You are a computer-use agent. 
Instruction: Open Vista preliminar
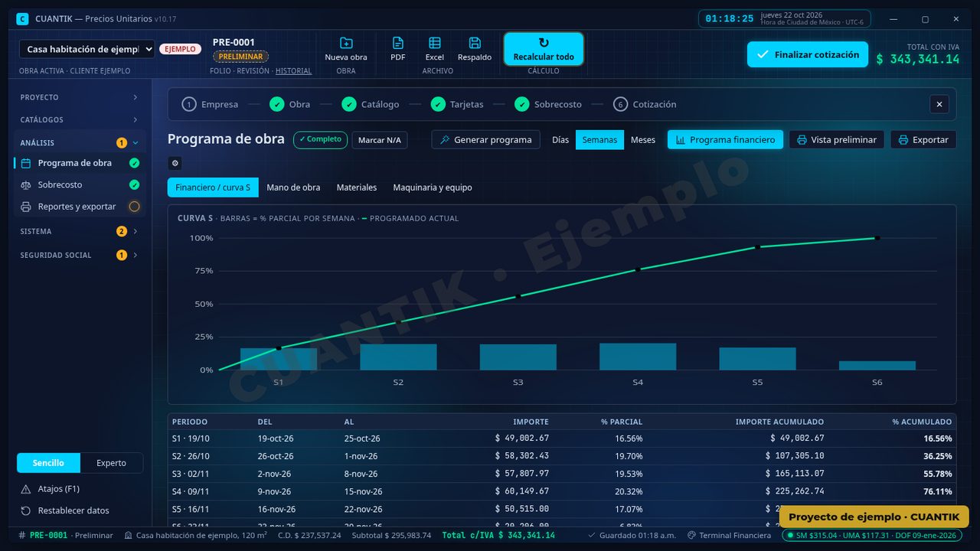click(x=837, y=140)
